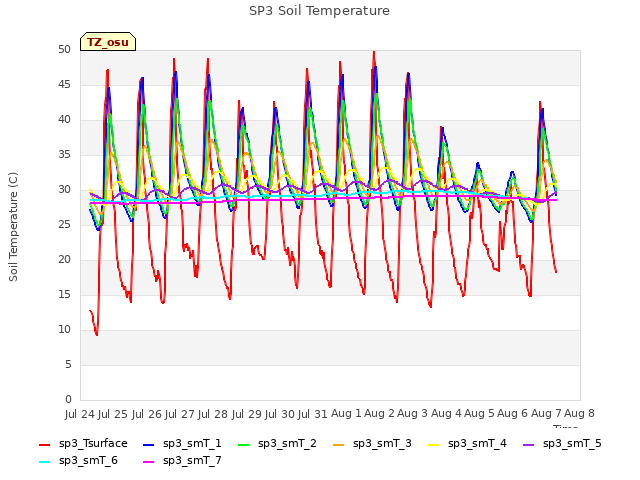Click the 5 y-axis tick label
This screenshot has width=640, height=480.
point(68,364)
